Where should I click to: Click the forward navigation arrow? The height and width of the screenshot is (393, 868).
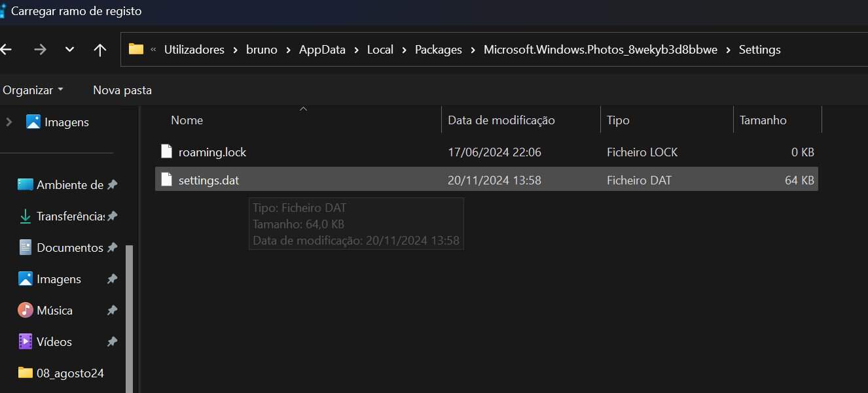(x=40, y=50)
